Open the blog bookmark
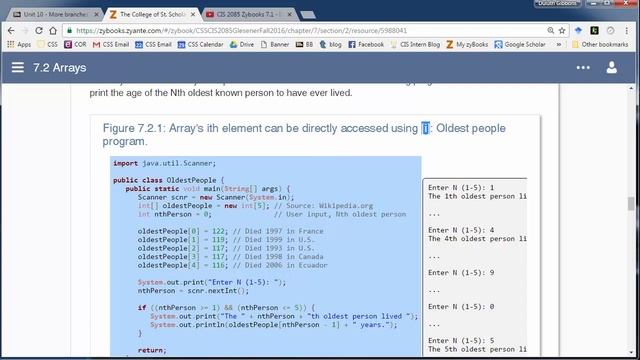 pos(330,44)
